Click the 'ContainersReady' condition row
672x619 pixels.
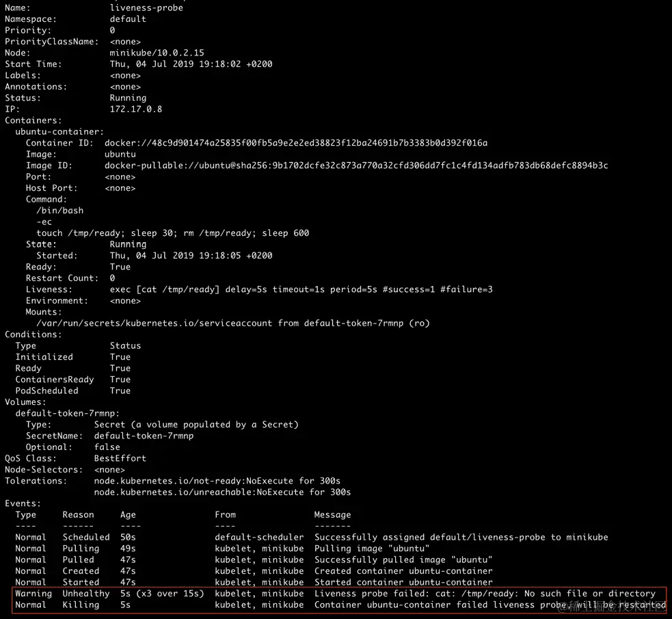tap(73, 380)
